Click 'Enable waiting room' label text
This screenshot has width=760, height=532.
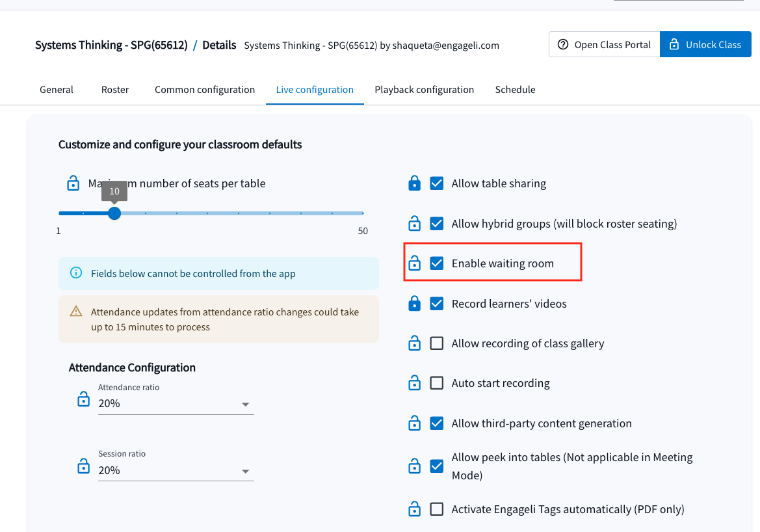503,263
